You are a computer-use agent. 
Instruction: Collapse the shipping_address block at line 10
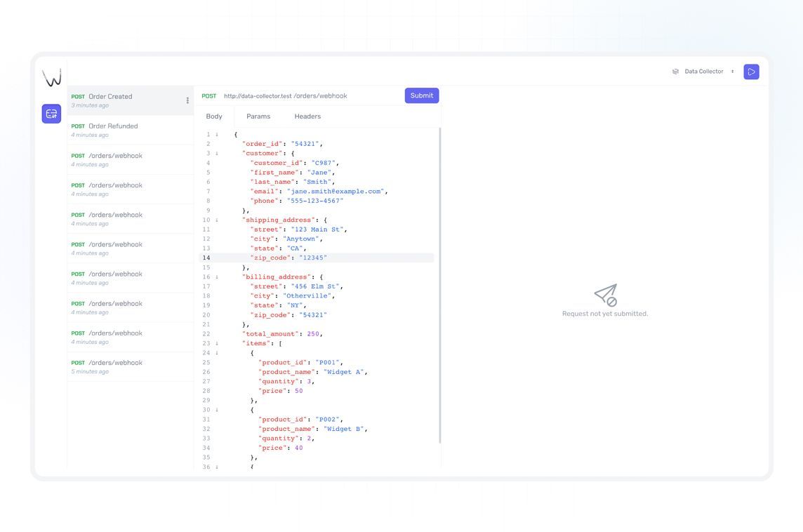click(x=216, y=220)
